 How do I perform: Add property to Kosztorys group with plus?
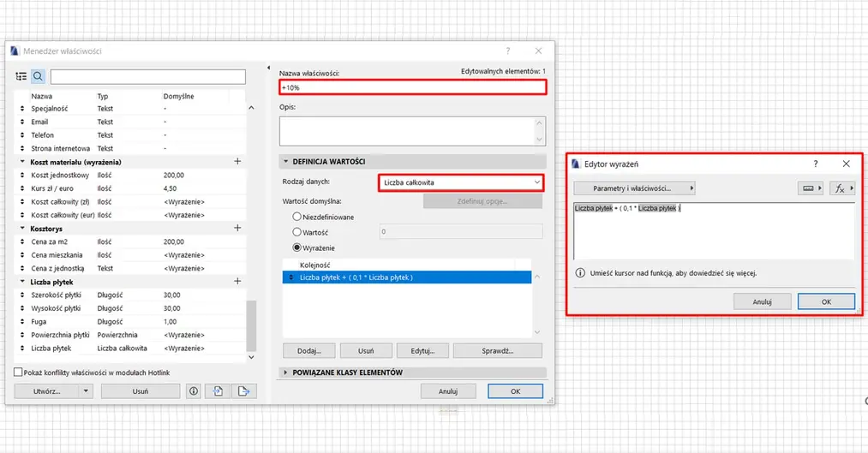click(x=237, y=228)
